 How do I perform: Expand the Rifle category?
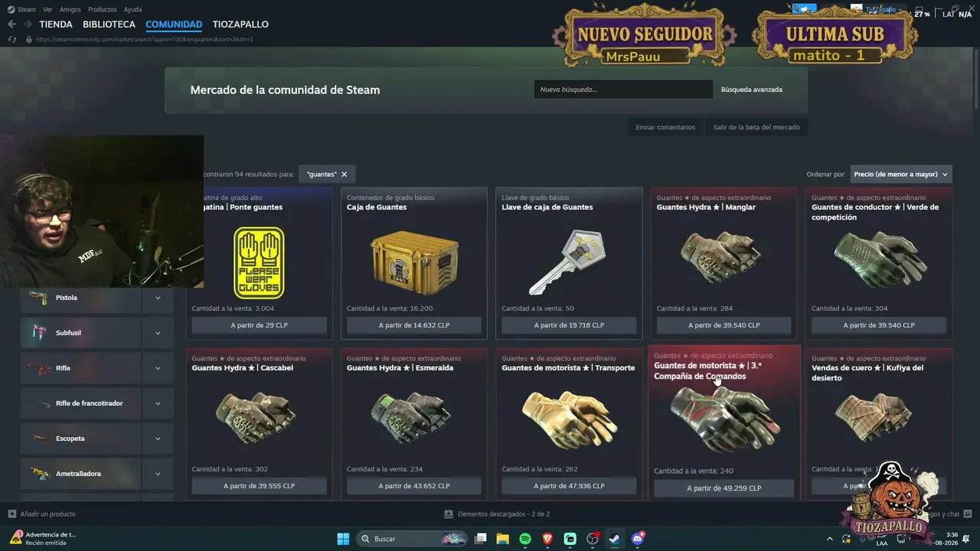[158, 368]
